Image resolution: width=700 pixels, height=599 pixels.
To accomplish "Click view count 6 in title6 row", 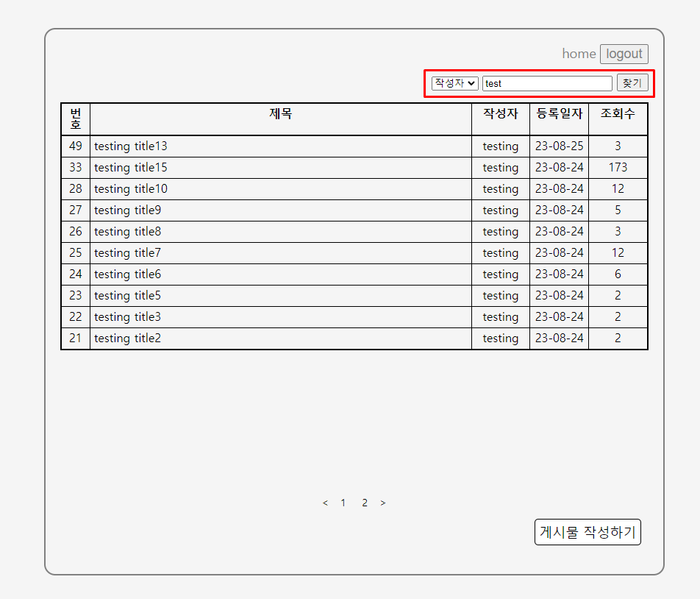I will pos(618,274).
